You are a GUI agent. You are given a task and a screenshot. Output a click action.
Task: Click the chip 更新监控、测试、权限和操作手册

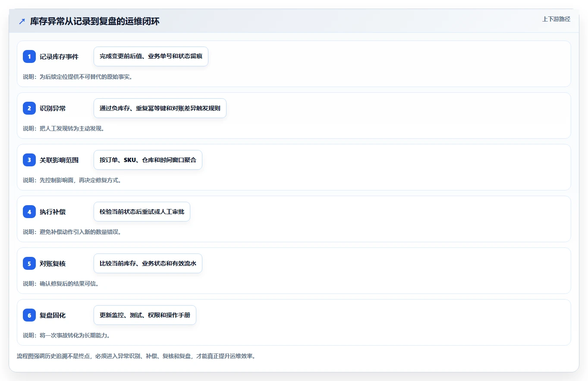[145, 315]
